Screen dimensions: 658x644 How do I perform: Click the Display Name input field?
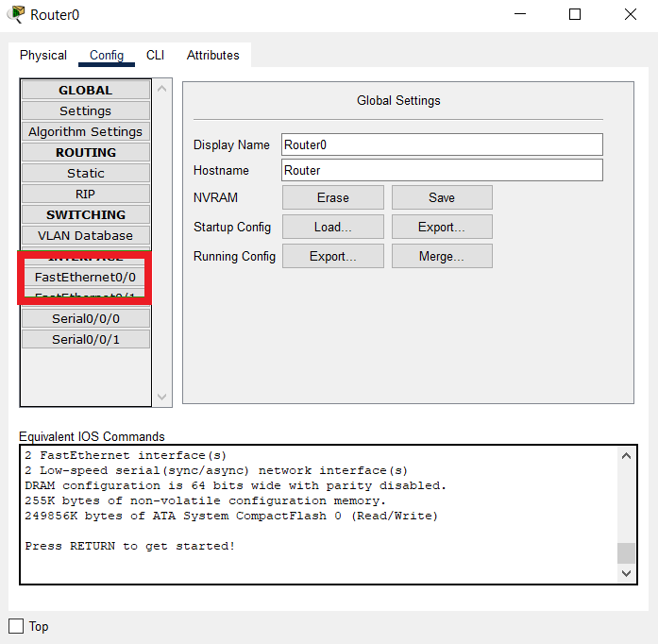click(x=442, y=144)
